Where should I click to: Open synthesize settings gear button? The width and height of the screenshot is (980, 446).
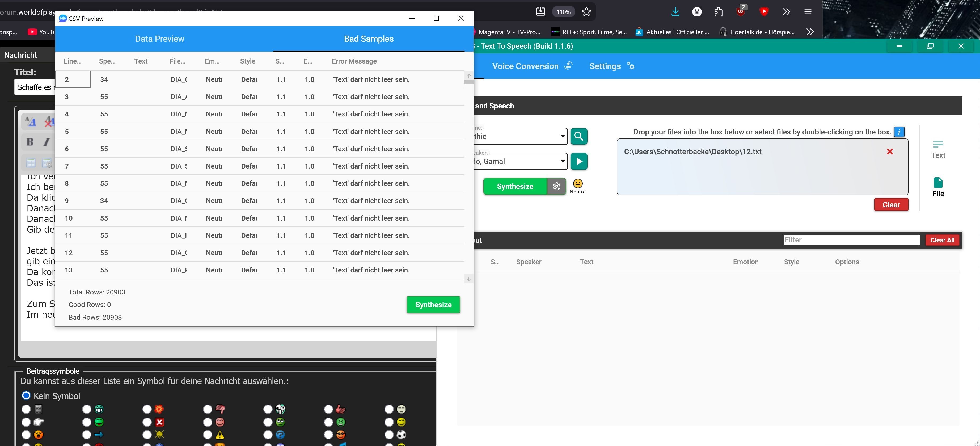(556, 187)
